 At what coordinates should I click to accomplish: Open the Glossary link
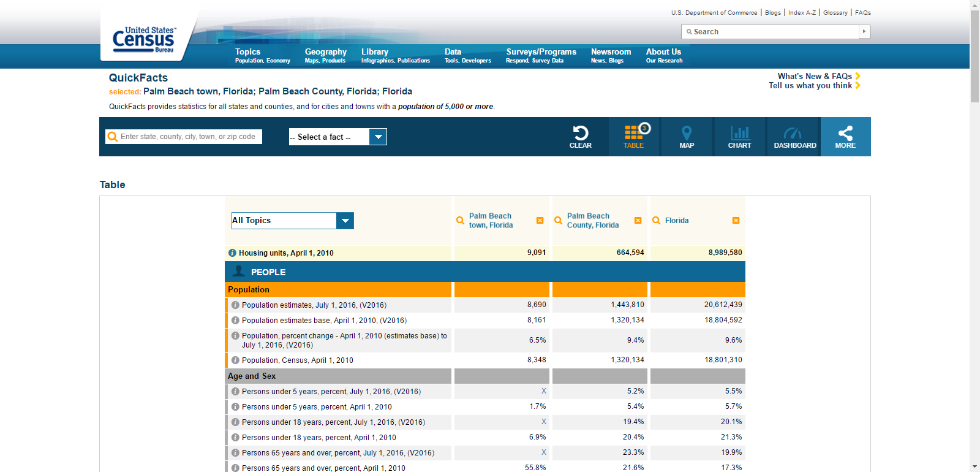pyautogui.click(x=835, y=12)
